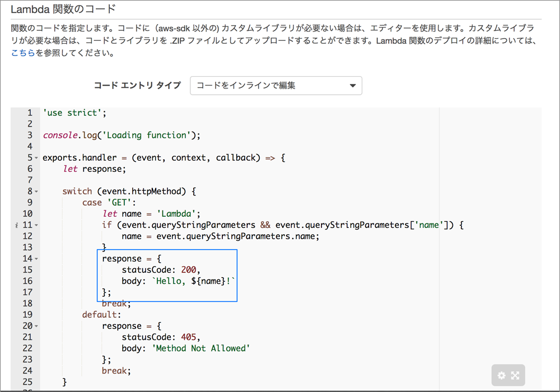Click the 'Method Not Allowed' body line
This screenshot has height=392, width=560.
[186, 348]
